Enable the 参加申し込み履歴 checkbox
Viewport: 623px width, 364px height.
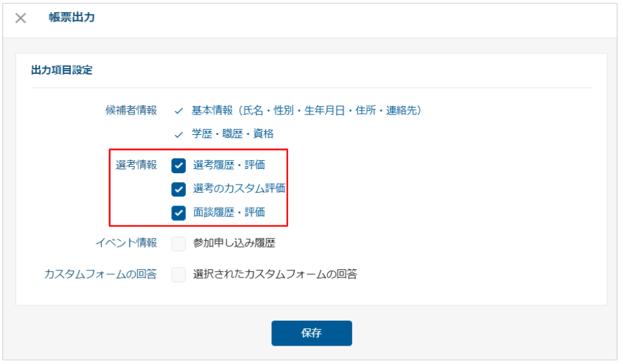178,243
